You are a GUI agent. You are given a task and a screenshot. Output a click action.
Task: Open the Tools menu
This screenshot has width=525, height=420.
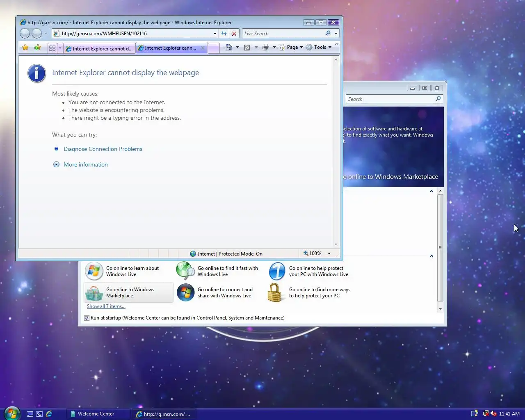click(x=319, y=47)
